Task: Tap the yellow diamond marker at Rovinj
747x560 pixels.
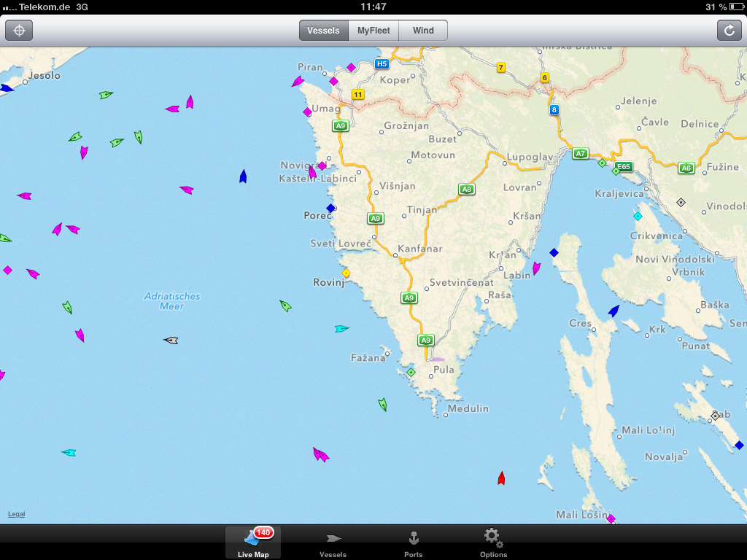Action: tap(346, 273)
